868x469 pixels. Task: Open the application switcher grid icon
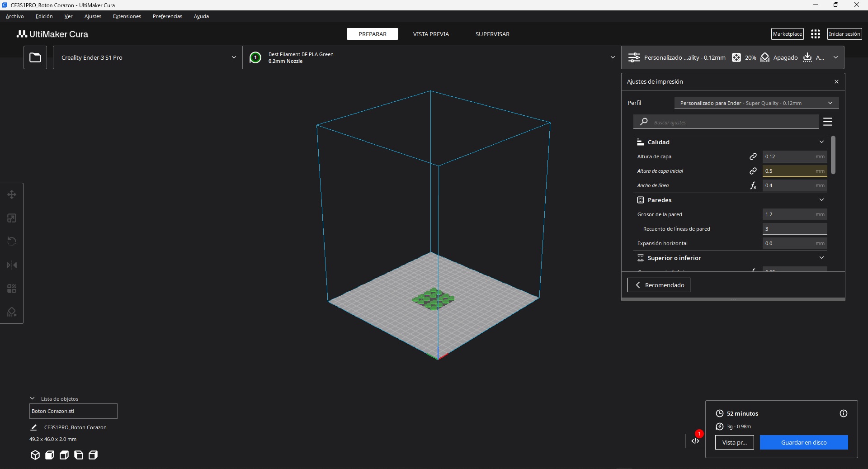tap(816, 34)
